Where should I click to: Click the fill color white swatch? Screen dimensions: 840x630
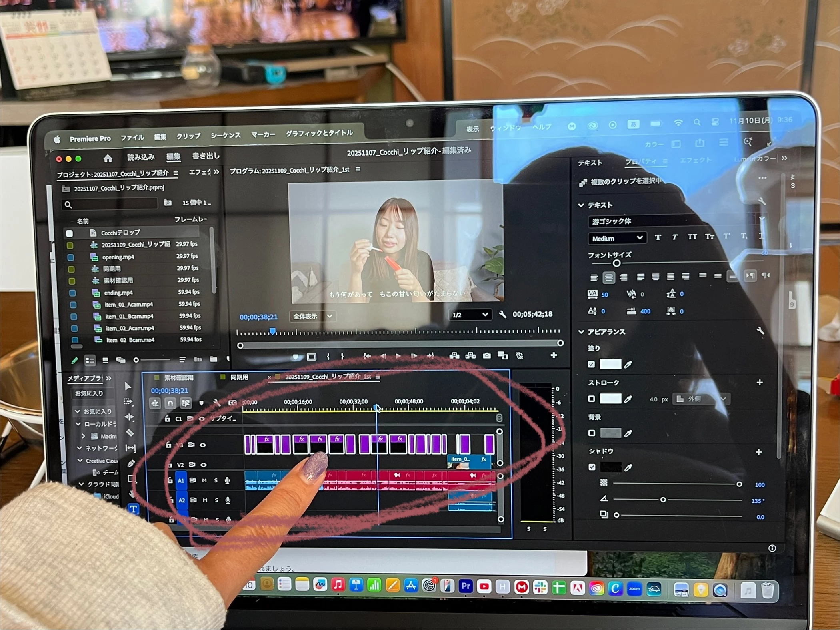(x=610, y=364)
